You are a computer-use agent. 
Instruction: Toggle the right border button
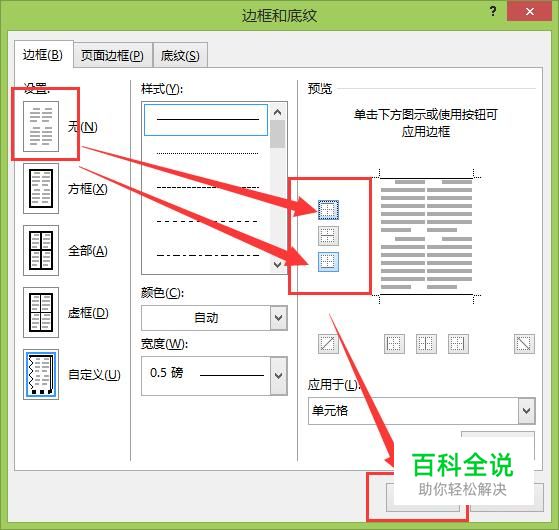(458, 344)
